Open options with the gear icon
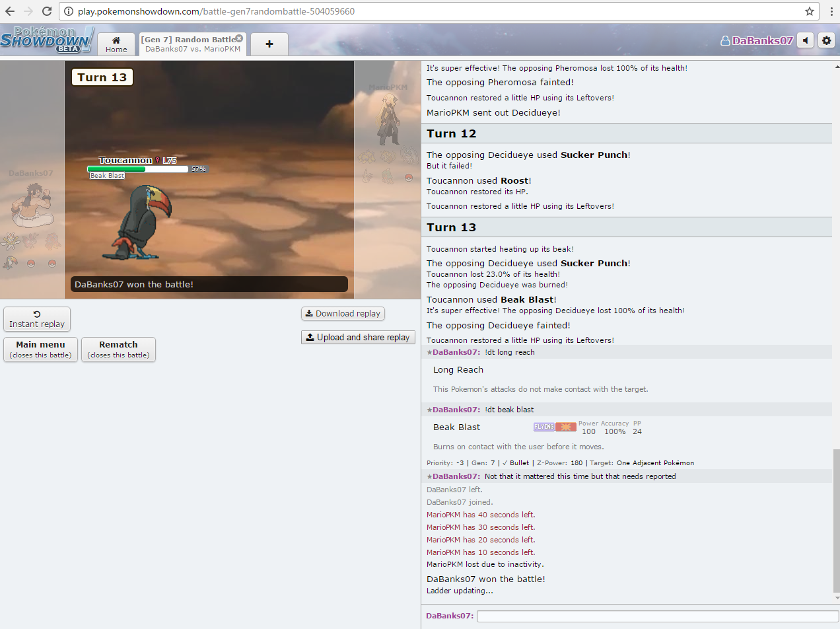Image resolution: width=840 pixels, height=629 pixels. 827,40
